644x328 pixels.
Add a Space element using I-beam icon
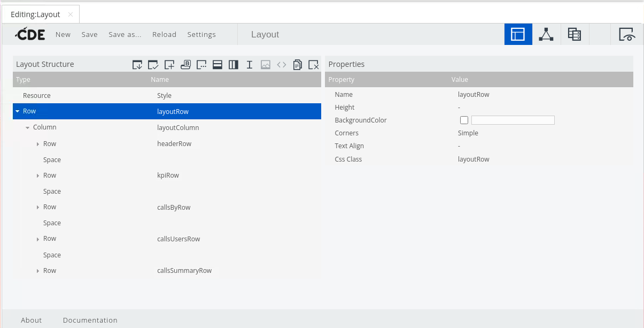[249, 65]
